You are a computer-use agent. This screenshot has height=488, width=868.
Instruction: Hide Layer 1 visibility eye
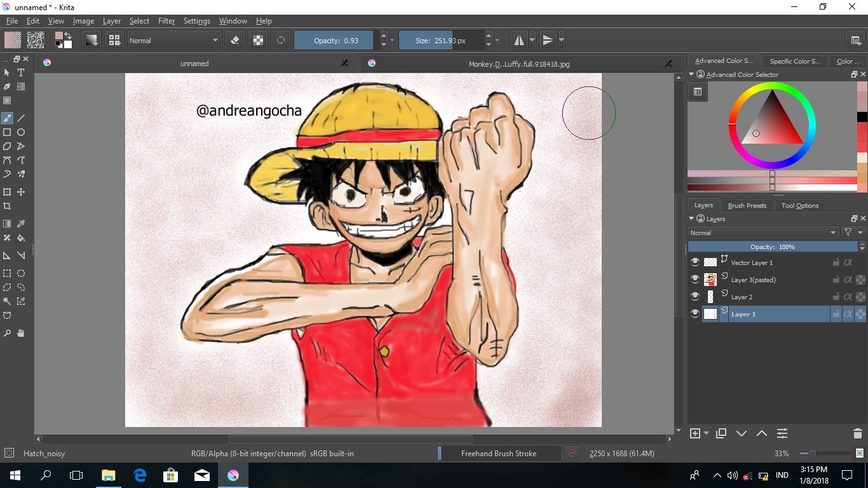pos(695,314)
